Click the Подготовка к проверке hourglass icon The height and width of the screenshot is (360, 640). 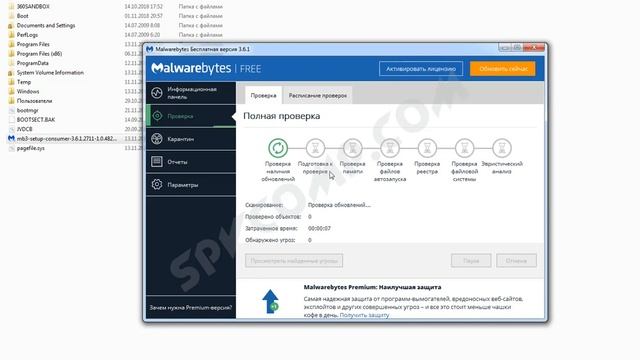pos(315,148)
